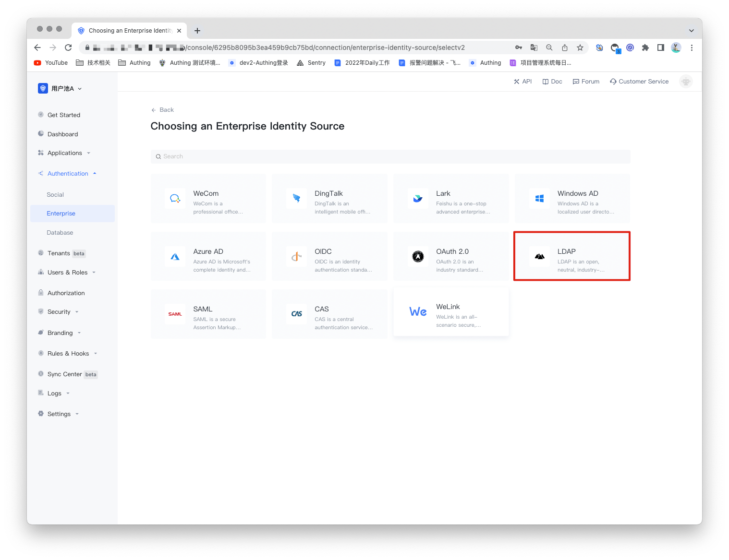Click the DingTalk bird icon

point(296,198)
